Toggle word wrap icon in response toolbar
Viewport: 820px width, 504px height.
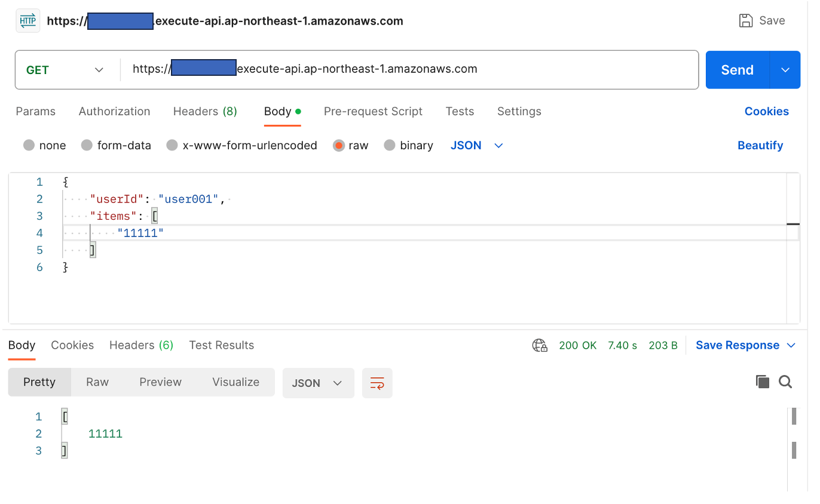(377, 383)
